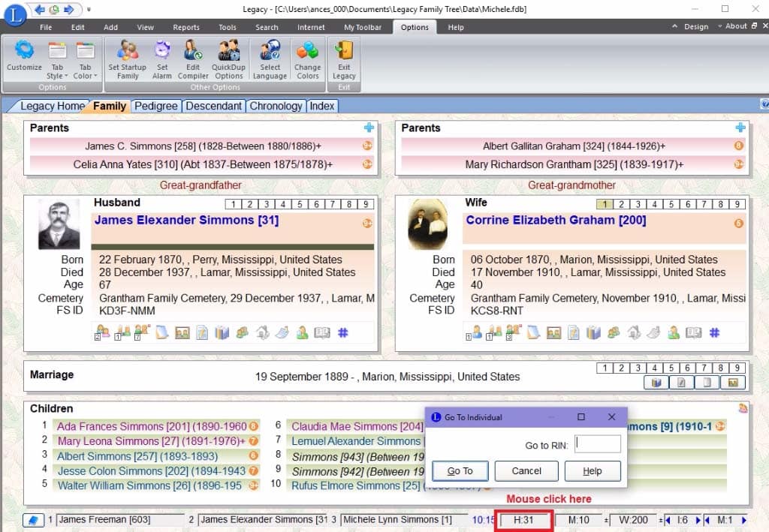Open marriage media picture button
The height and width of the screenshot is (532, 769).
coord(733,383)
